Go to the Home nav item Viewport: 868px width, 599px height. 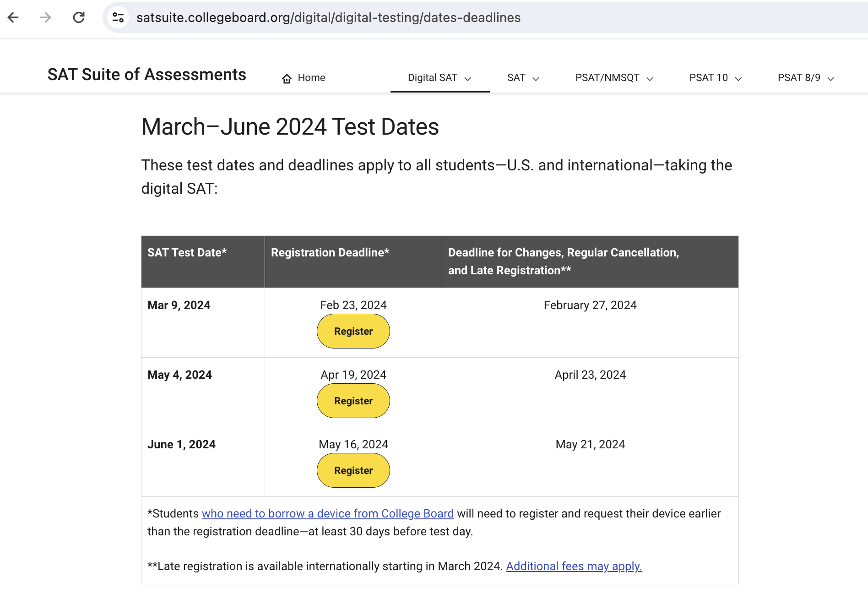pos(303,78)
